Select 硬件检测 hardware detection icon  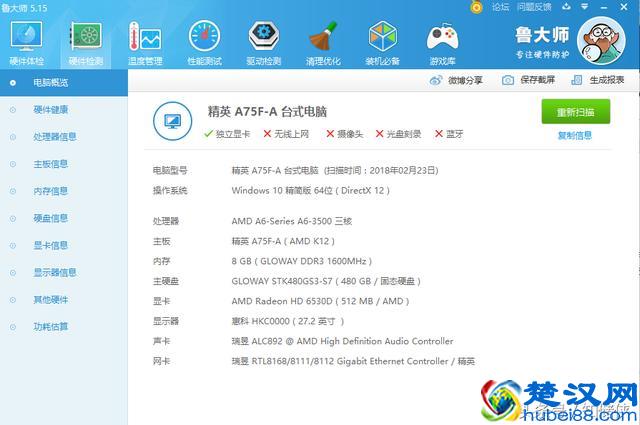pos(86,43)
